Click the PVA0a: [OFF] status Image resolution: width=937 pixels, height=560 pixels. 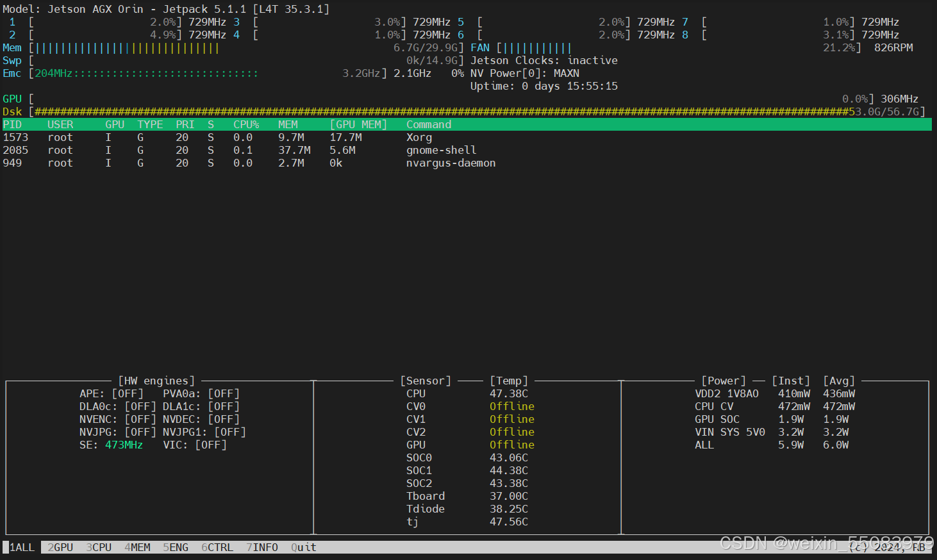(x=201, y=393)
